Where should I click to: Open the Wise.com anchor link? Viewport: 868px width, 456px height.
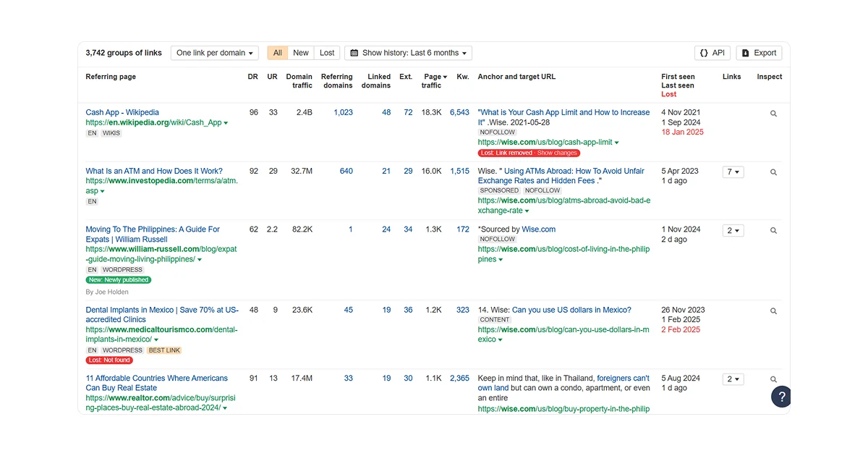pos(539,229)
